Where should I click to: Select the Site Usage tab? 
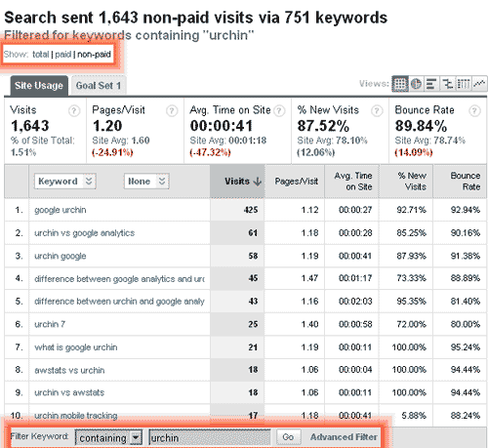(39, 86)
